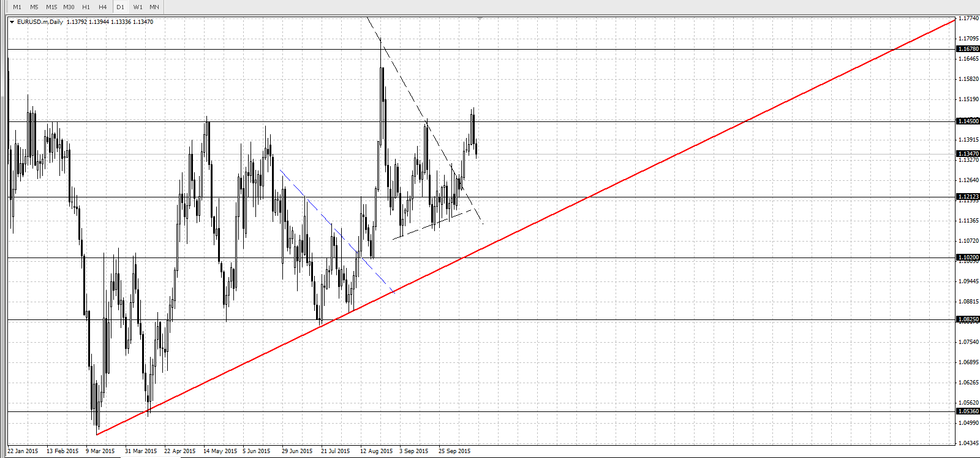Select the 1.08250 horizontal line price label
980x458 pixels.
point(968,319)
